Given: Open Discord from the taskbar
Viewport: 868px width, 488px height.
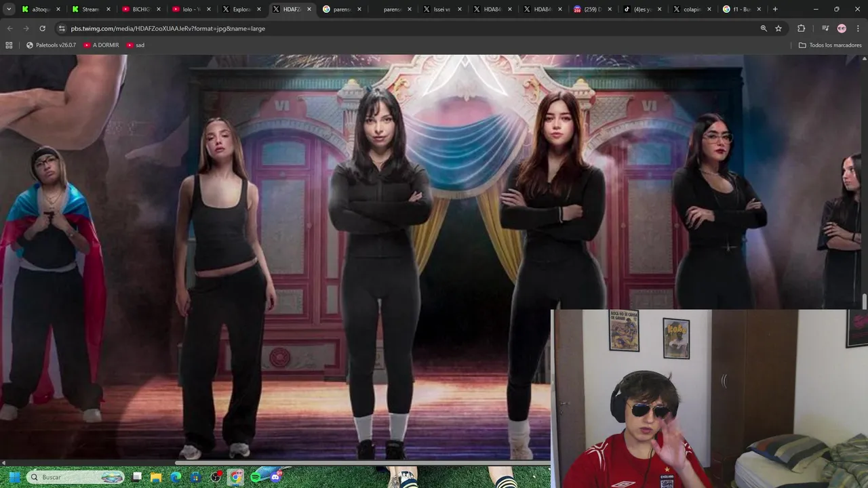Looking at the screenshot, I should point(275,477).
